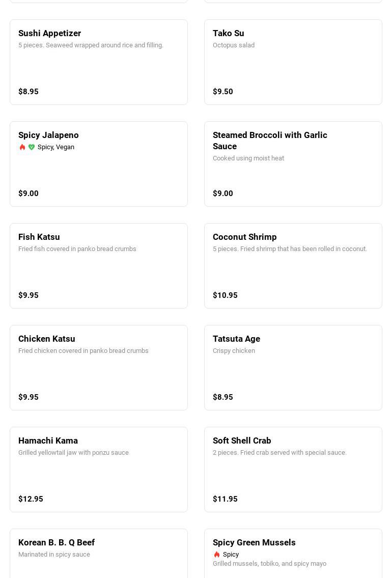
Task: Click the $11.95 Soft Shell Crab price
Action: (x=225, y=499)
